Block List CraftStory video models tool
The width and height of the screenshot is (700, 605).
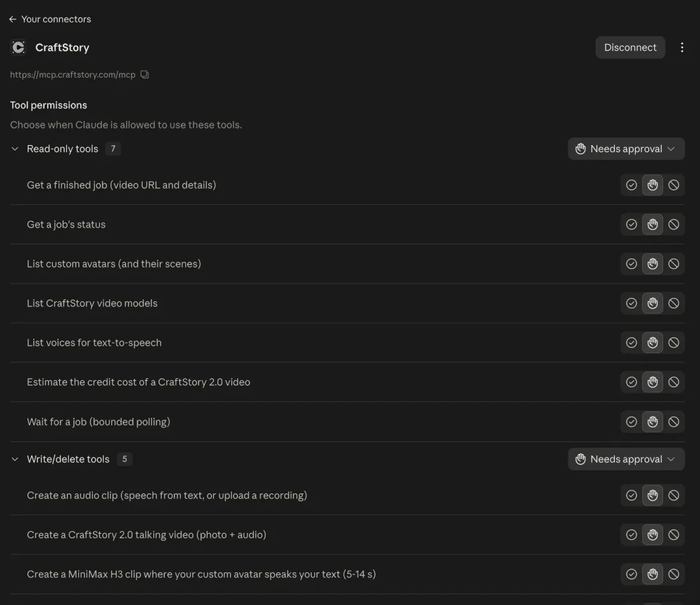pyautogui.click(x=674, y=303)
